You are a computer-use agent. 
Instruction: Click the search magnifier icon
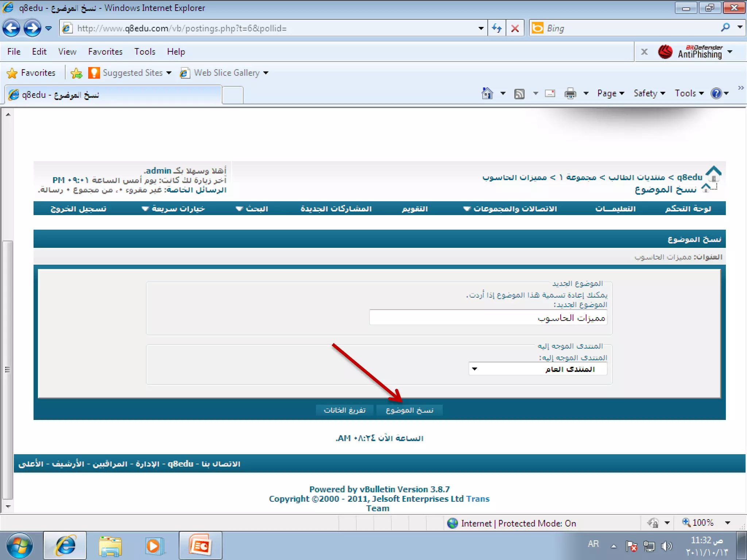click(x=725, y=27)
